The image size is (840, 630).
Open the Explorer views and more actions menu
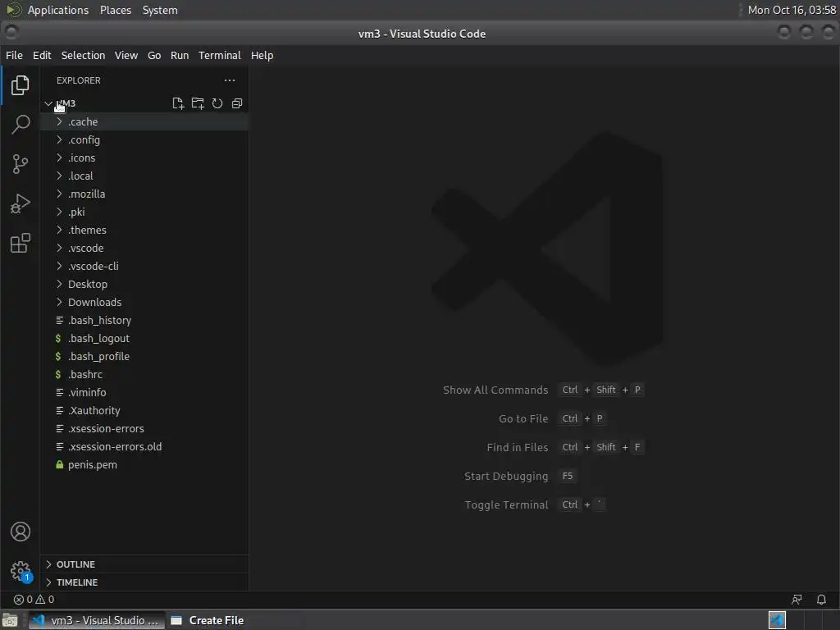tap(230, 80)
